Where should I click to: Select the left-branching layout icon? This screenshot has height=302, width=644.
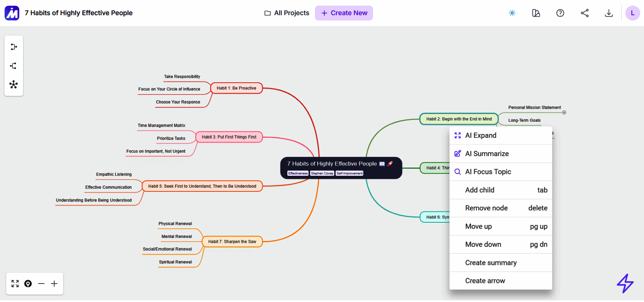[14, 66]
